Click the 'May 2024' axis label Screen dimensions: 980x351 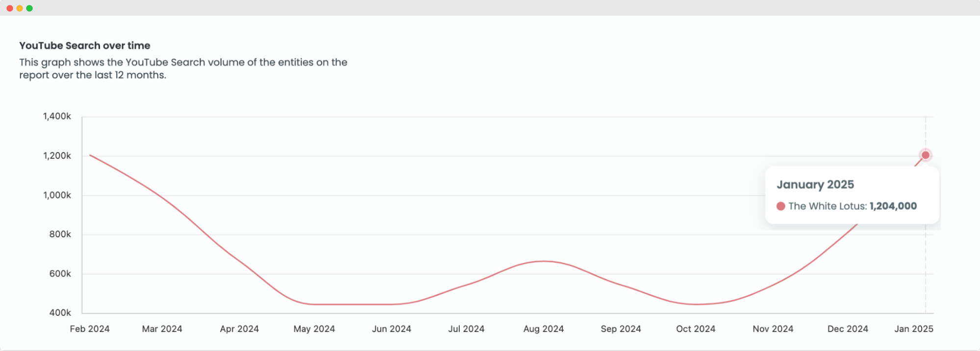314,329
